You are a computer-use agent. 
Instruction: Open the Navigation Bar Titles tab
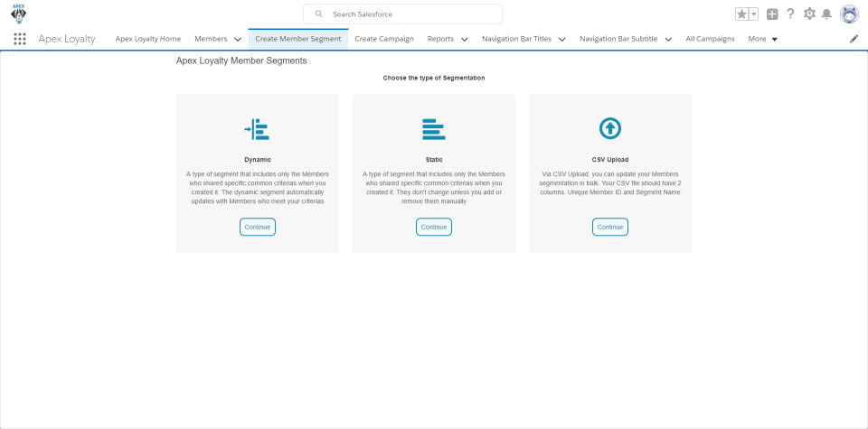coord(516,39)
